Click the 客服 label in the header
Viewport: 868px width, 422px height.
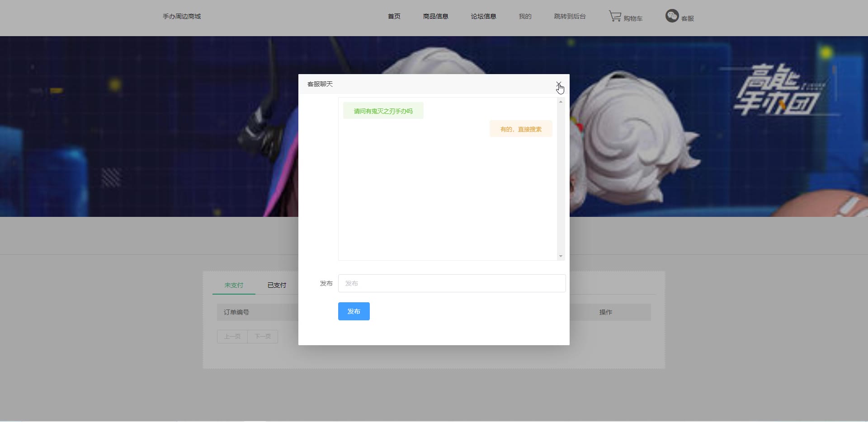pyautogui.click(x=687, y=19)
